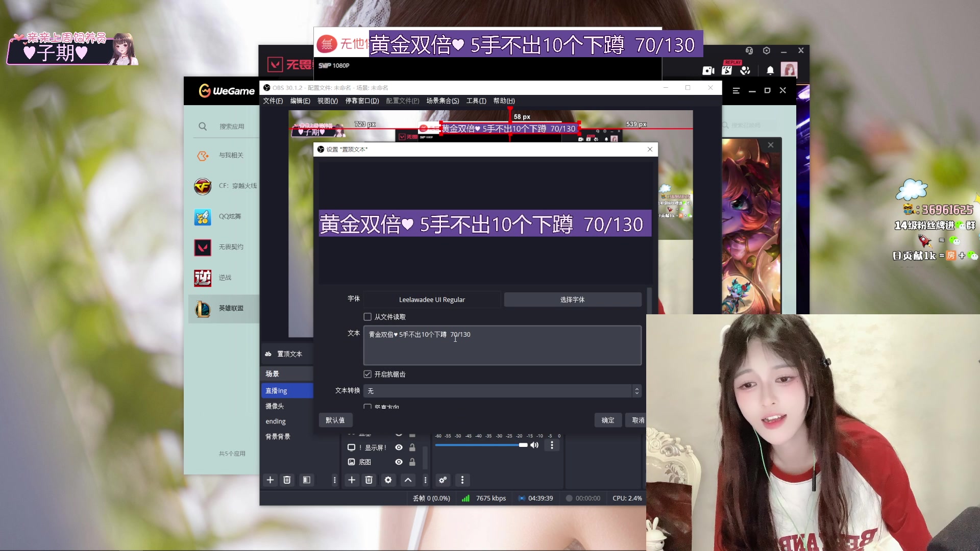The width and height of the screenshot is (980, 551).
Task: Click the dialog properties scrollbar
Action: (649, 301)
